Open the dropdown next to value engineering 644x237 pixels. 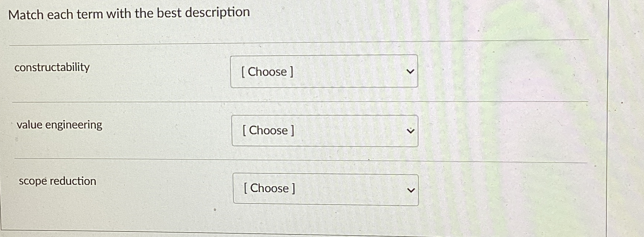click(324, 131)
